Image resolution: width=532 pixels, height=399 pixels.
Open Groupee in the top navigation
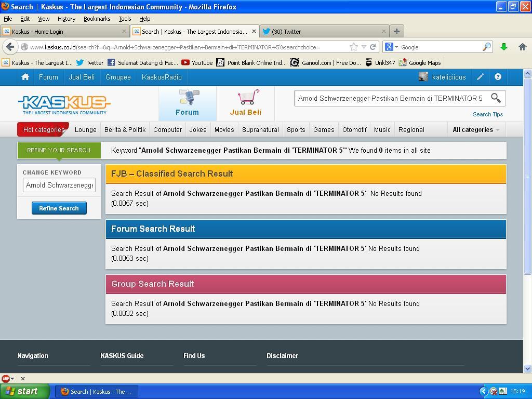118,77
